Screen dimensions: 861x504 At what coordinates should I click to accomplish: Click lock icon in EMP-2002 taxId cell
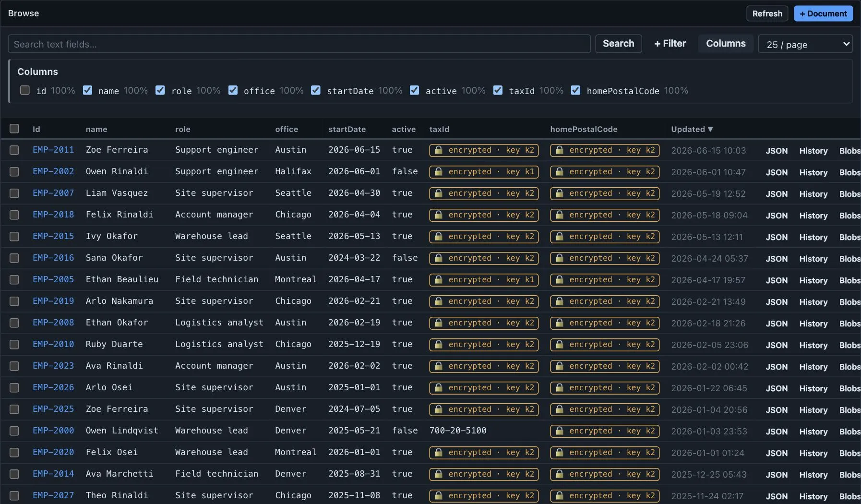[438, 171]
